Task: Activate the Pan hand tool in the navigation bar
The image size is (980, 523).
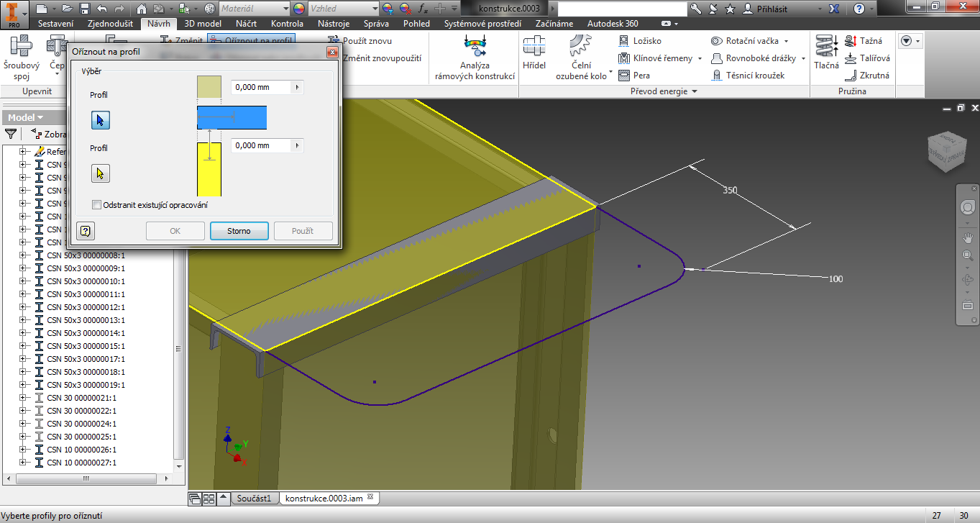Action: [968, 237]
